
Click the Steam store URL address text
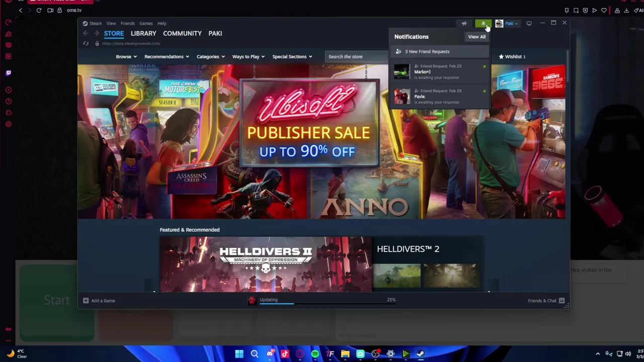[x=131, y=44]
